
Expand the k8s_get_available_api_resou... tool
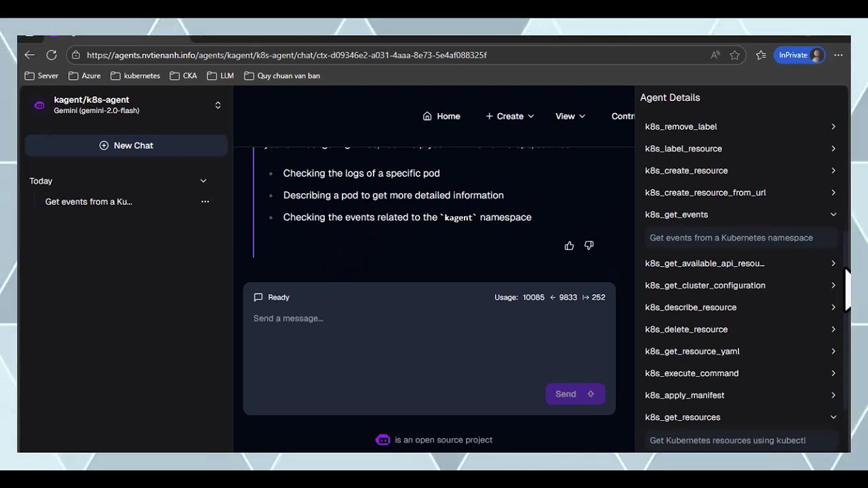click(x=741, y=264)
